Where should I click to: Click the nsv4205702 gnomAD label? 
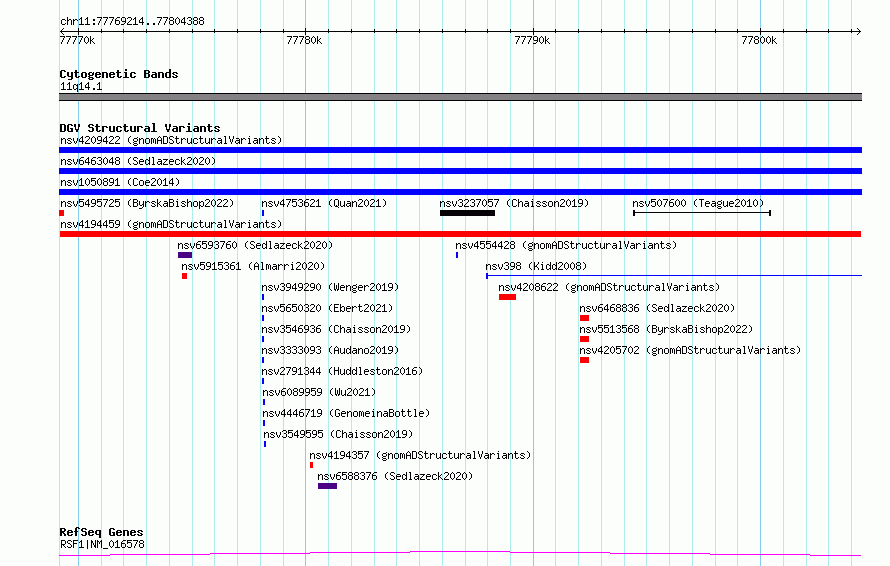tap(690, 350)
